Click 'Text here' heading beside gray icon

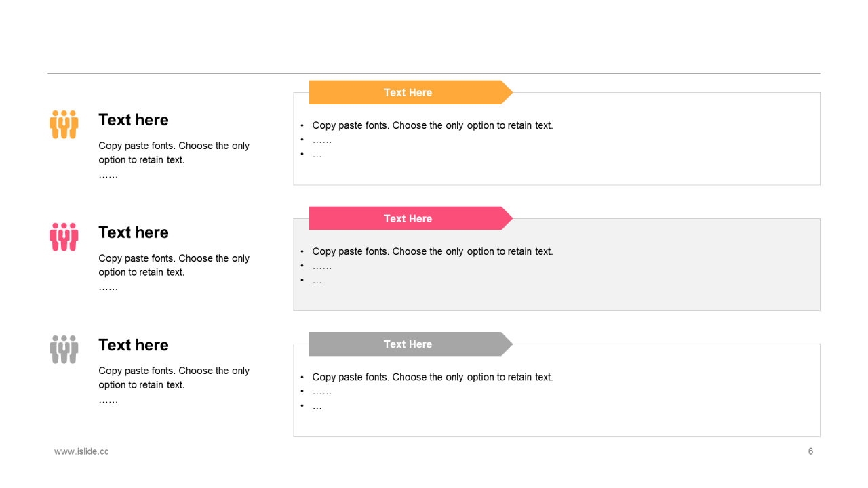(x=134, y=345)
